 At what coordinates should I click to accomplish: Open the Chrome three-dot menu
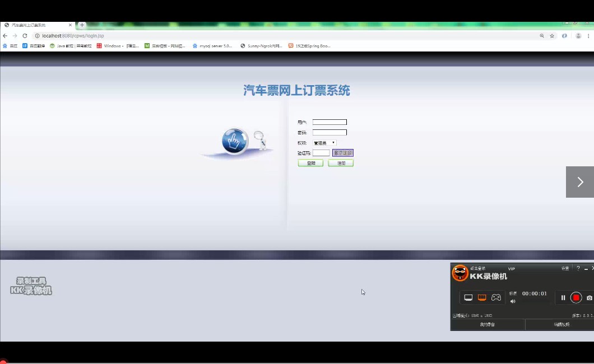tap(588, 36)
